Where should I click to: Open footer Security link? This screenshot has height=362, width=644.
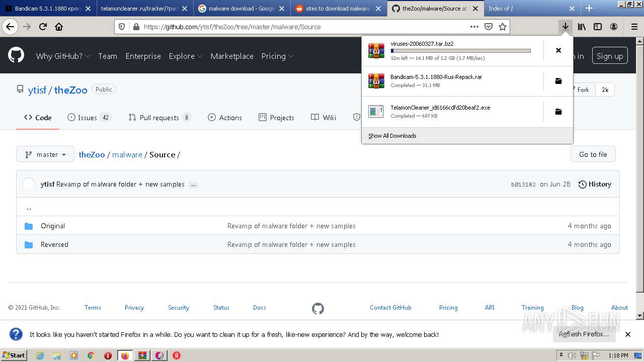coord(179,308)
